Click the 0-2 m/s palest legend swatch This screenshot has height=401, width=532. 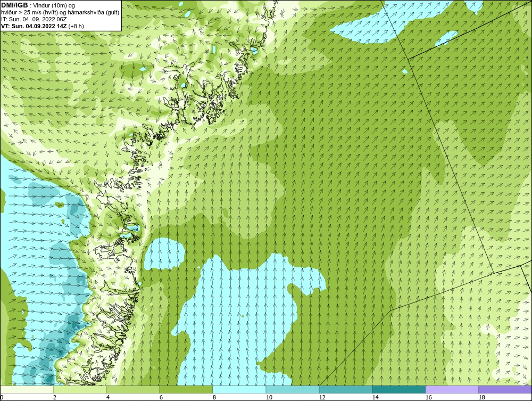27,389
